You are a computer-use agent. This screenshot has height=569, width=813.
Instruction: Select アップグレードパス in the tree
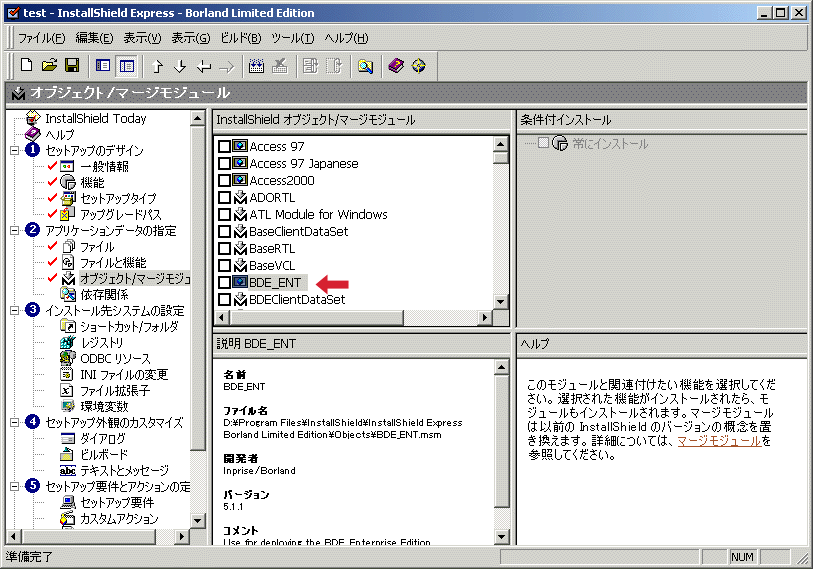[x=121, y=215]
